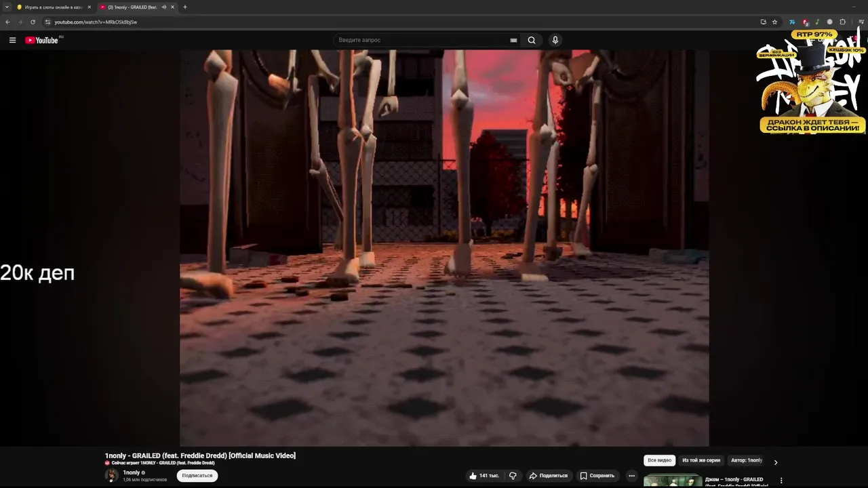Click the video player to pause playback

point(444,247)
